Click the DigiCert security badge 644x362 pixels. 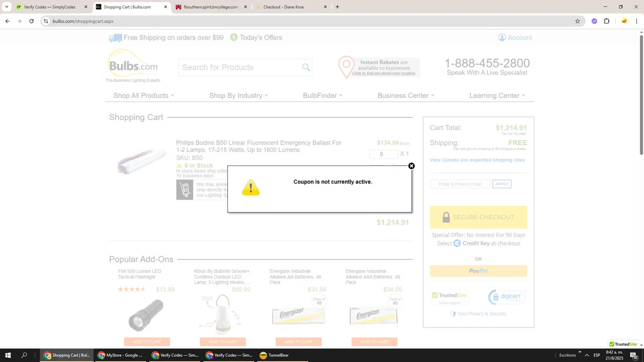(507, 297)
